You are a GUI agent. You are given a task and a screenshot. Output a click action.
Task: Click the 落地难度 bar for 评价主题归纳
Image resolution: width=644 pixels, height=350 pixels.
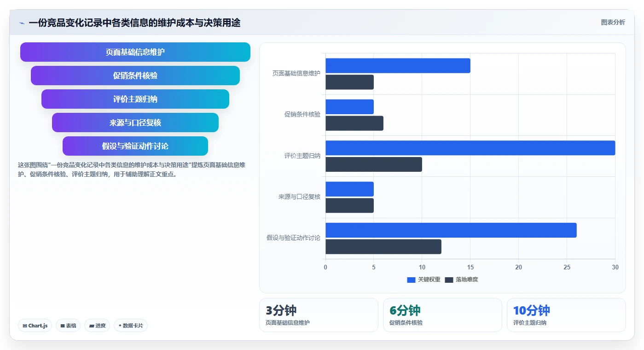(x=374, y=164)
